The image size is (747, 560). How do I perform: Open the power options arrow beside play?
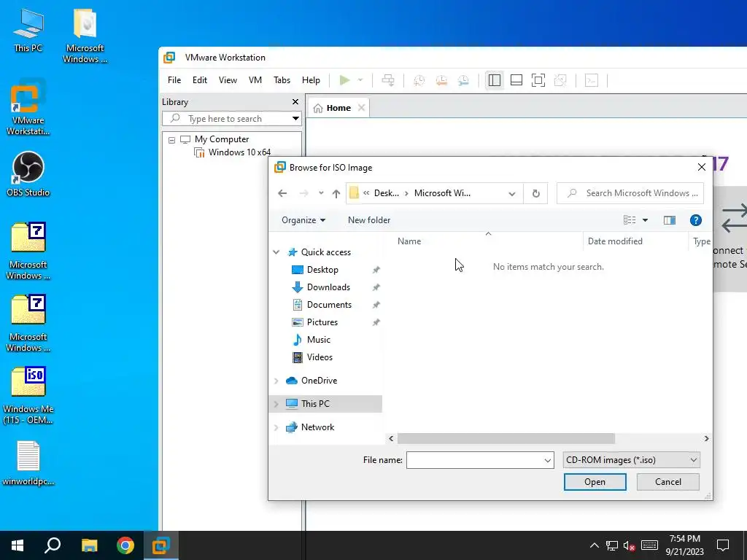tap(360, 80)
